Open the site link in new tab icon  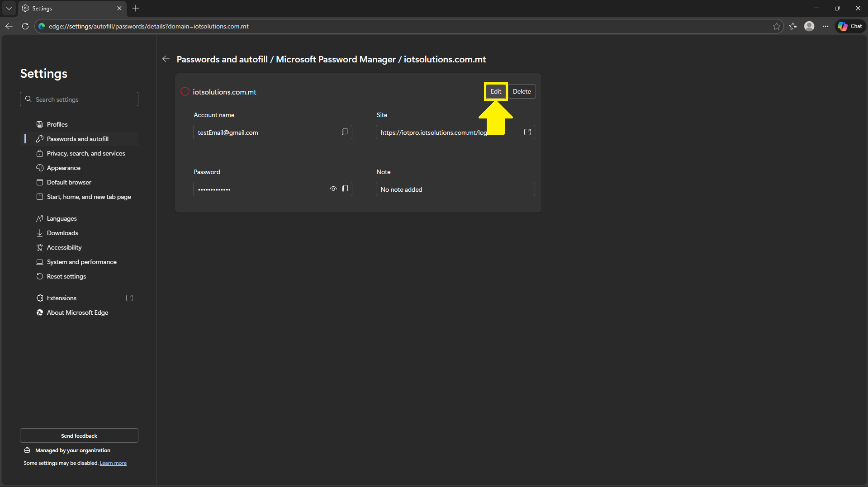click(527, 132)
